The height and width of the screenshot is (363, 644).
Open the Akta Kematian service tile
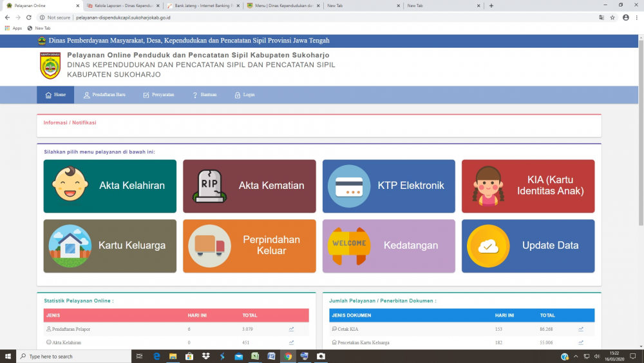click(249, 186)
